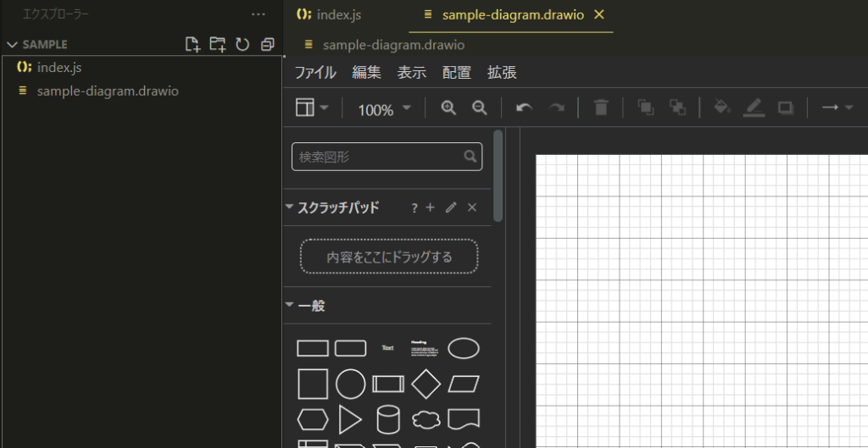This screenshot has width=868, height=448.
Task: Click the delete trash can icon
Action: (x=601, y=108)
